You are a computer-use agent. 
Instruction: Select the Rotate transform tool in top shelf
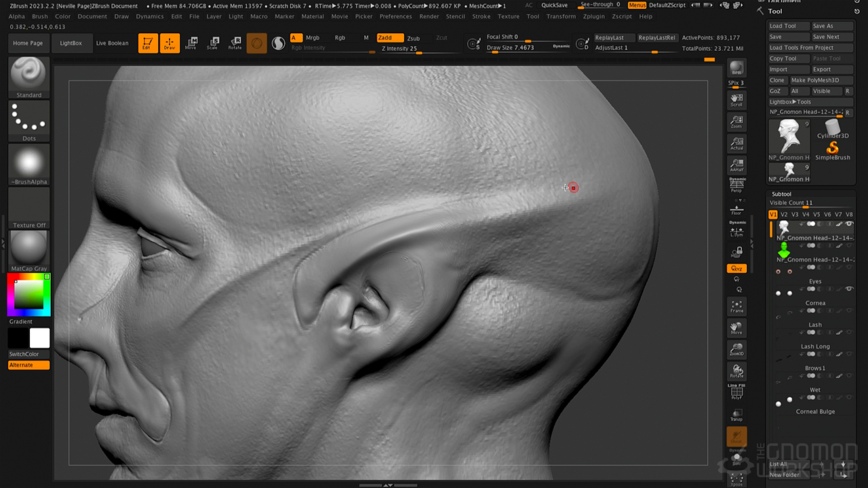point(235,43)
